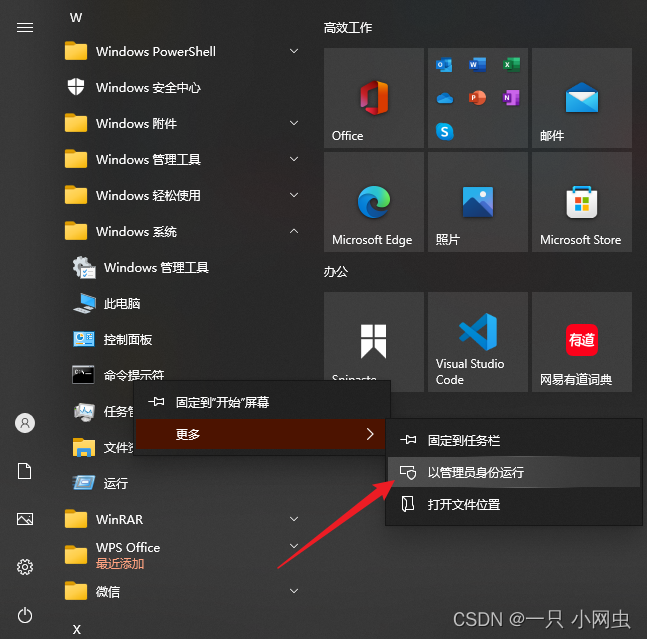Image resolution: width=647 pixels, height=639 pixels.
Task: Open the user account icon in sidebar
Action: [x=25, y=423]
